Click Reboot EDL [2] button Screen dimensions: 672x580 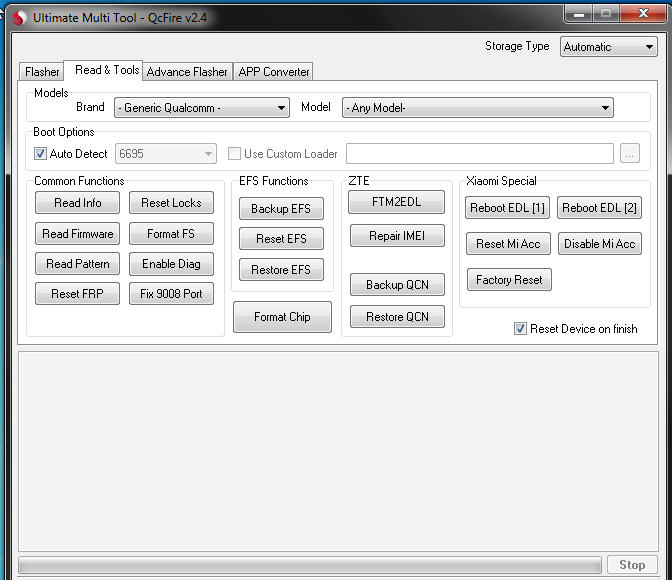coord(599,208)
